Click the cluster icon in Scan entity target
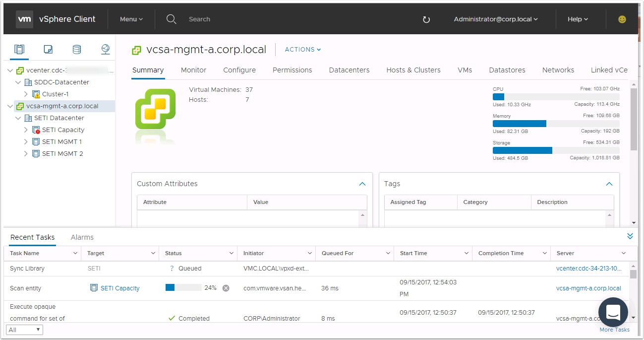 (x=94, y=288)
